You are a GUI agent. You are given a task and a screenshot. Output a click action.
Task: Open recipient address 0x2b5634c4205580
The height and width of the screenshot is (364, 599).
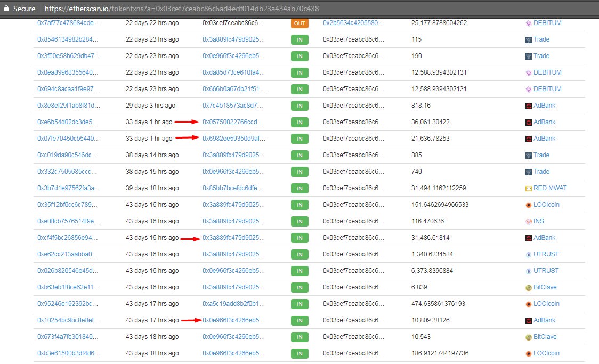pos(353,23)
